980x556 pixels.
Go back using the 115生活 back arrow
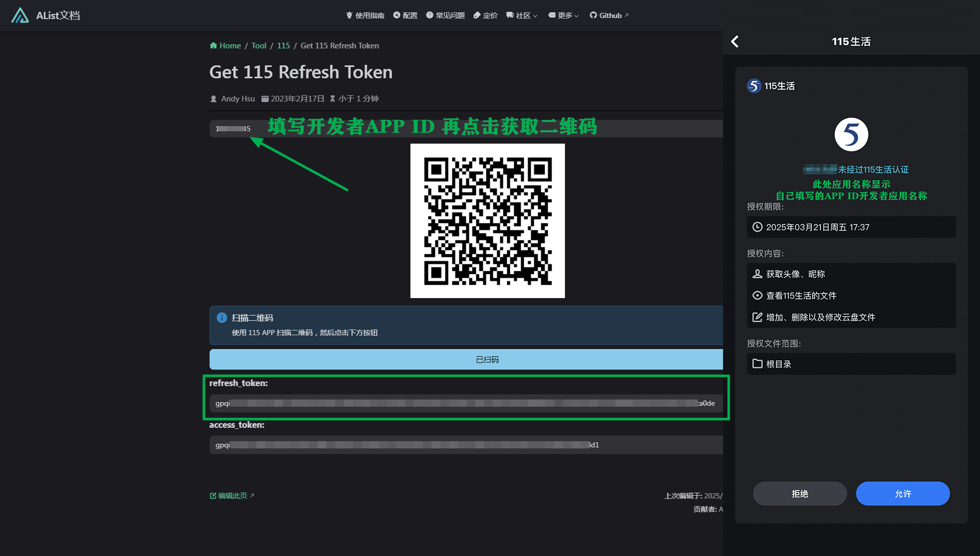735,42
